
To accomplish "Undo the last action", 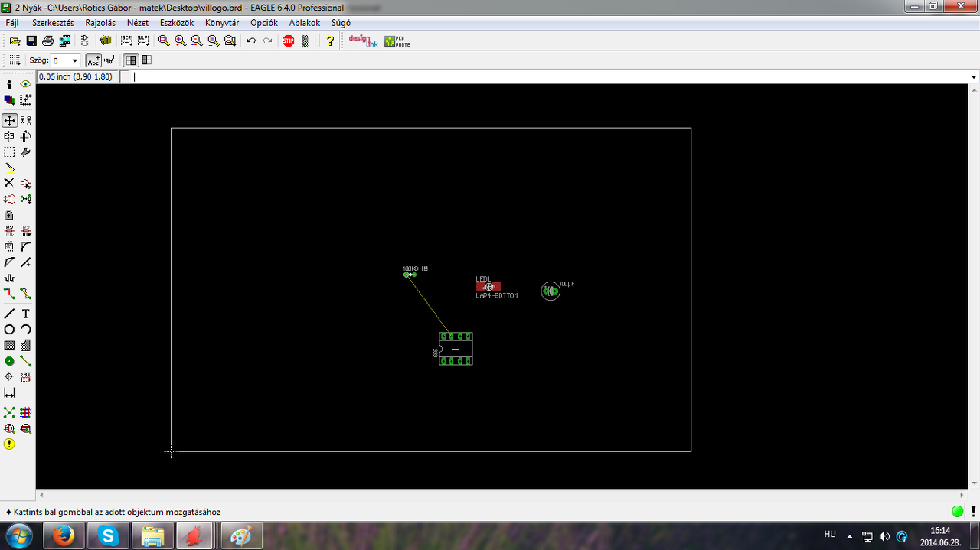I will tap(251, 41).
